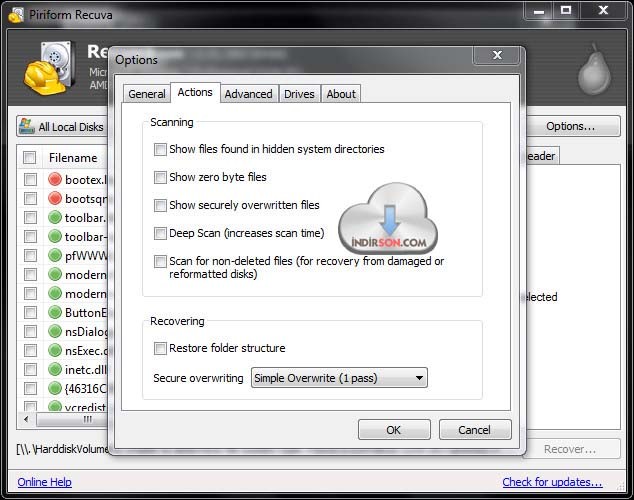Enable Show files found in hidden system directories

pos(160,149)
